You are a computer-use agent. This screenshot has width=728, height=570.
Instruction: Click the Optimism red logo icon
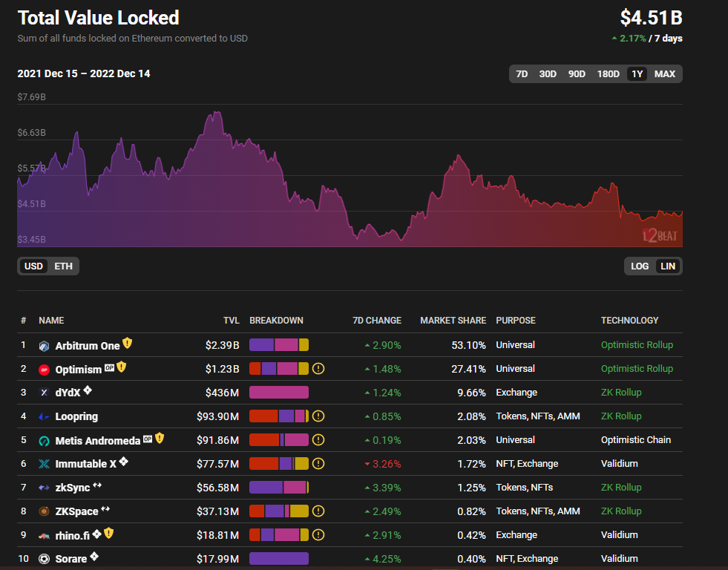coord(44,370)
